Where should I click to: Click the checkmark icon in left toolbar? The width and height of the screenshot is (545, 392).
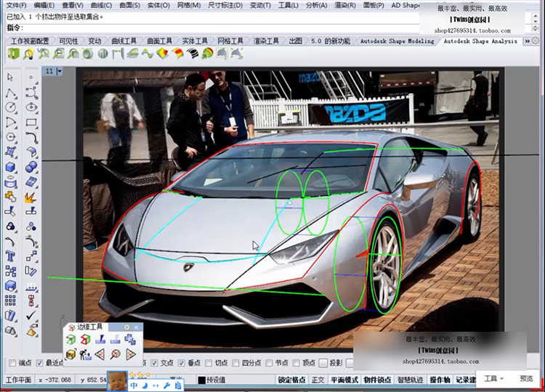tap(31, 316)
